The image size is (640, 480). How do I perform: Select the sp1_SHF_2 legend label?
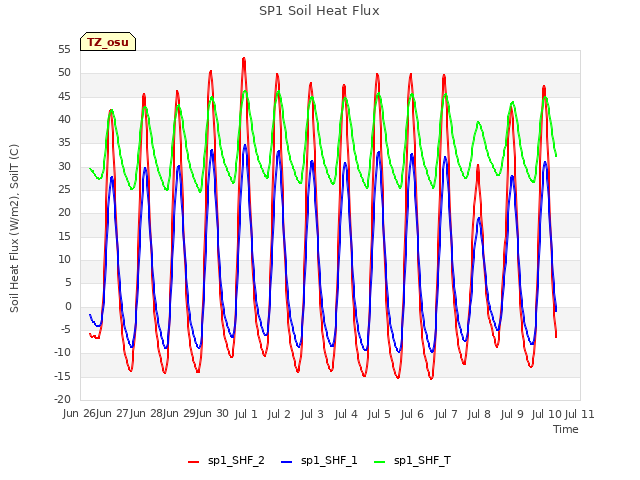coord(236,461)
